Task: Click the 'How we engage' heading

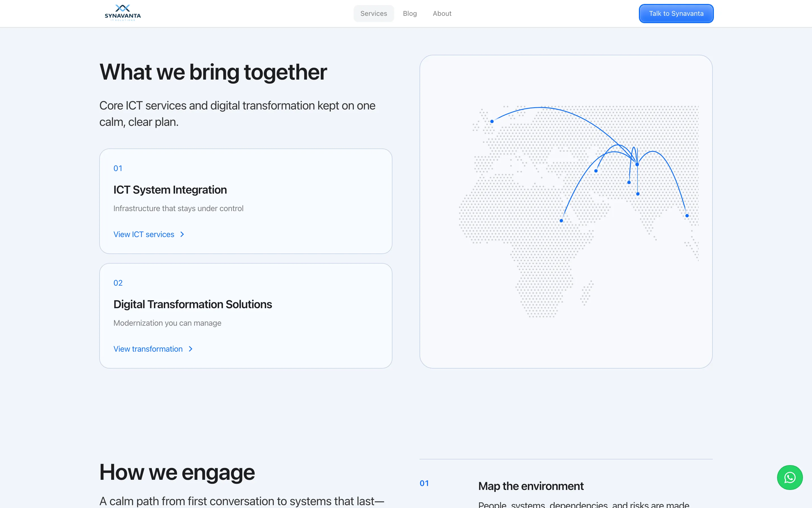Action: point(177,472)
